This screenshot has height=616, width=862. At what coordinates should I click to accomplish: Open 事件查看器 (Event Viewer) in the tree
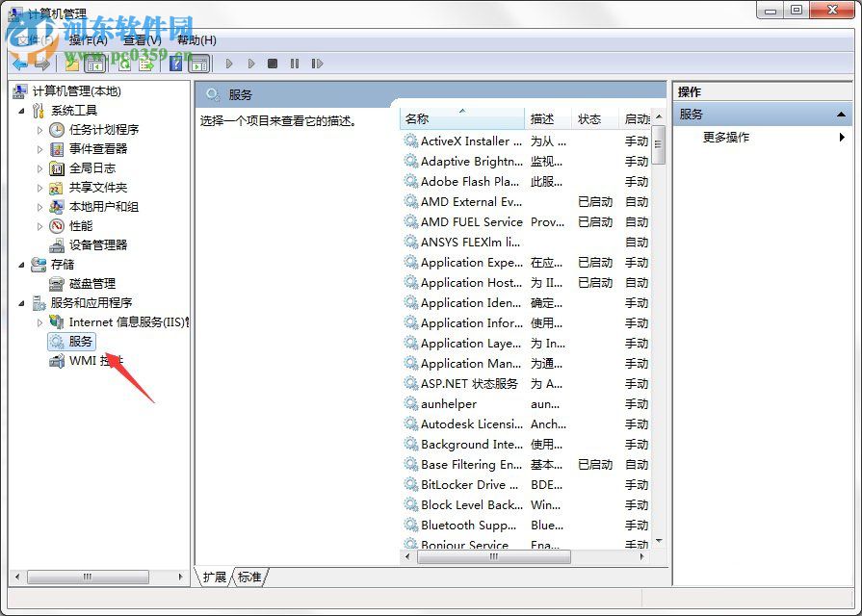[x=97, y=148]
